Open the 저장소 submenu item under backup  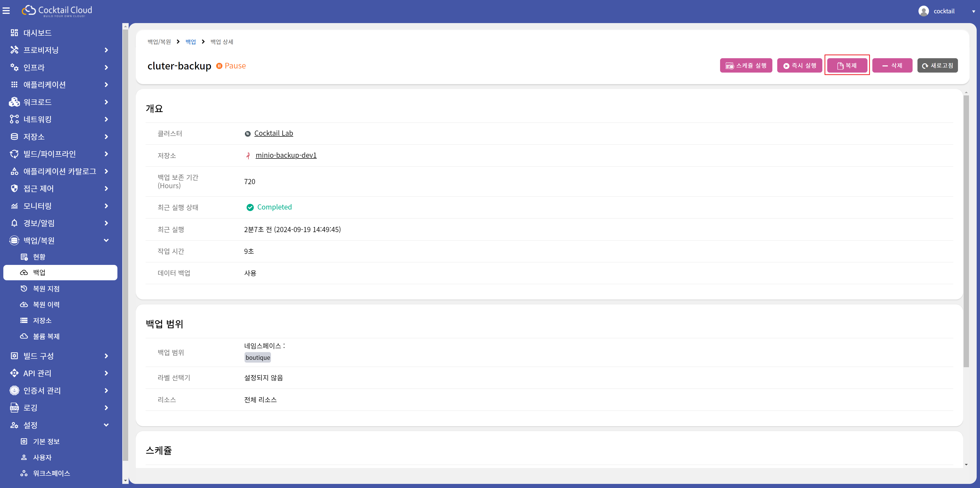(x=42, y=321)
